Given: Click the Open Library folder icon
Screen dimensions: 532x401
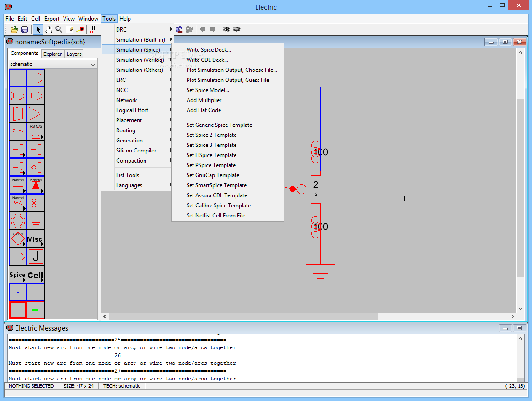Looking at the screenshot, I should pyautogui.click(x=14, y=30).
